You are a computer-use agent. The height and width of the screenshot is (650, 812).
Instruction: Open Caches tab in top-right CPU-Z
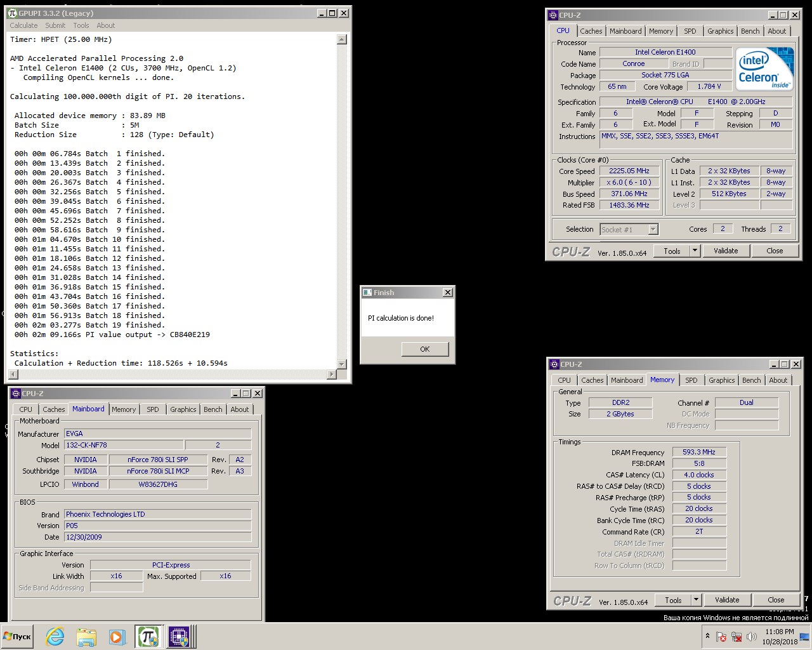[591, 31]
